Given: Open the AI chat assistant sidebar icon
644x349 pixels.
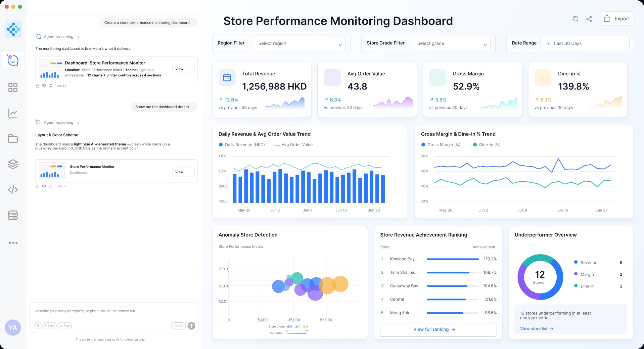Looking at the screenshot, I should 13,60.
